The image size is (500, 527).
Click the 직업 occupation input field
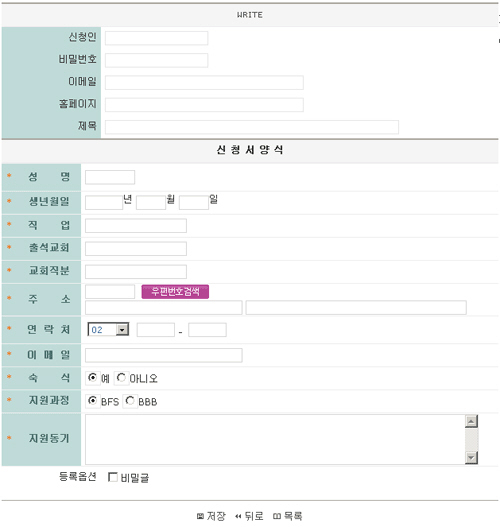(136, 226)
